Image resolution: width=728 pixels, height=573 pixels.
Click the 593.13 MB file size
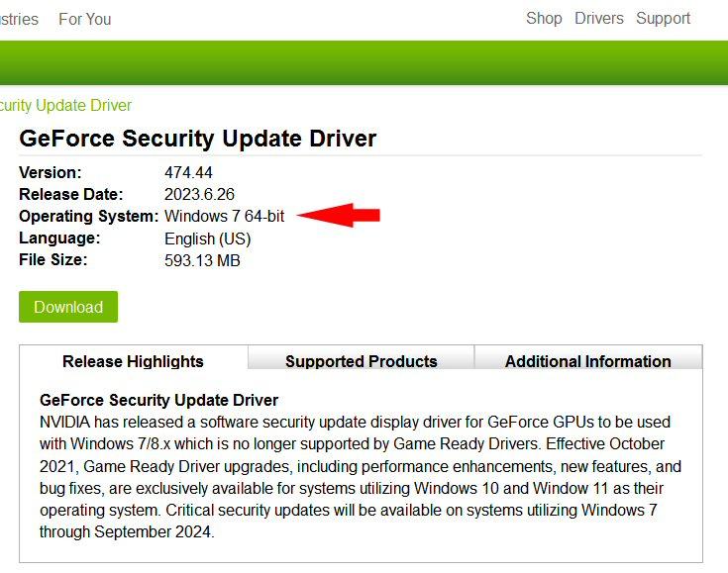[202, 260]
